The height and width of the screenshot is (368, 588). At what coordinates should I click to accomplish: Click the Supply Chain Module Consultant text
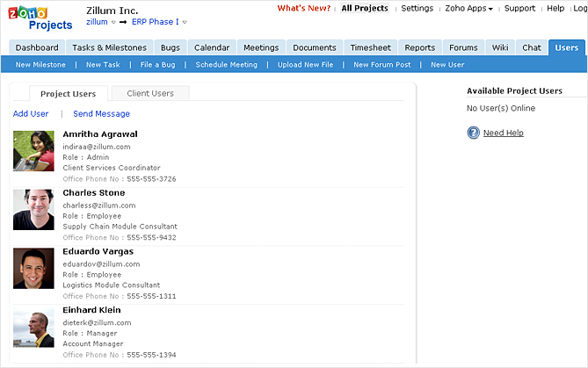pyautogui.click(x=120, y=227)
